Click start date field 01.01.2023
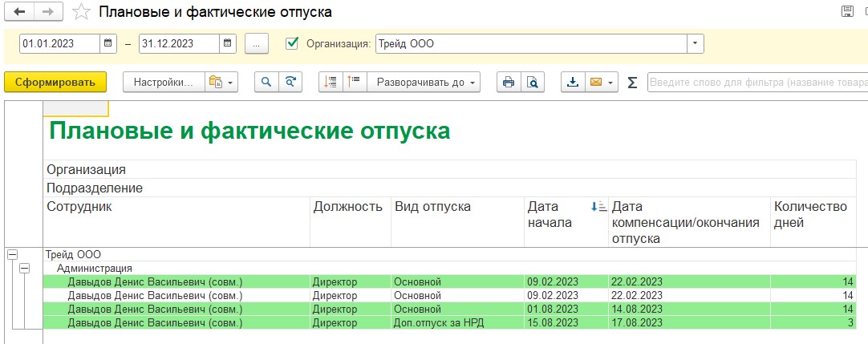The image size is (868, 344). (x=60, y=43)
